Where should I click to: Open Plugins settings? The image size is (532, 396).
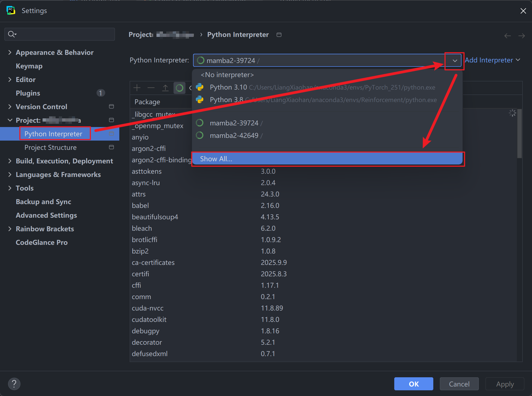coord(28,93)
